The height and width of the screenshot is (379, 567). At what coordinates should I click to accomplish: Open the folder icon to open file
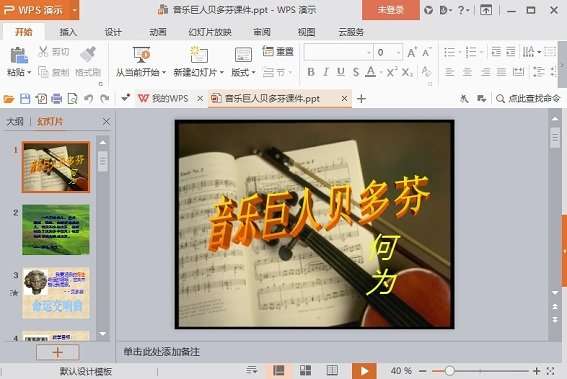point(9,98)
